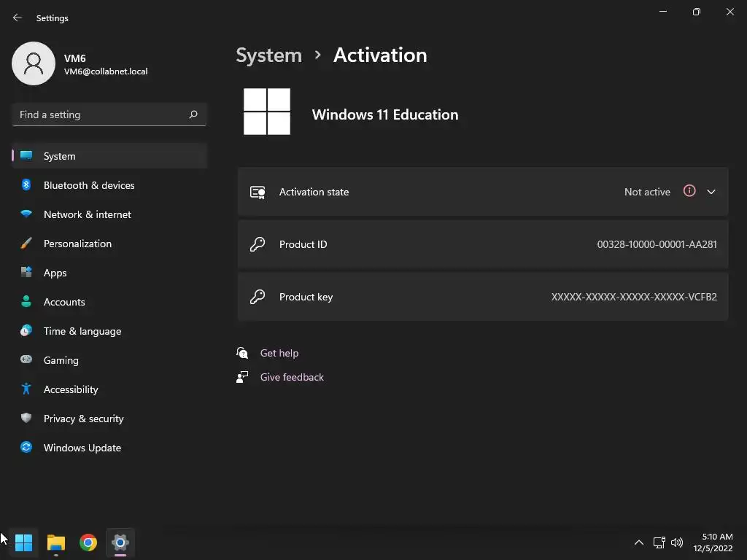The height and width of the screenshot is (560, 747).
Task: Click the Not active status text
Action: tap(647, 192)
